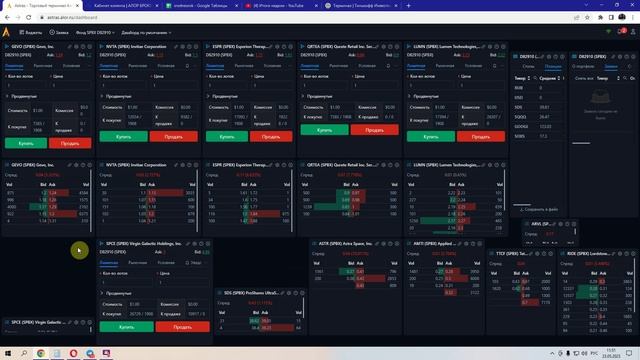Click Купить in the ESPR order widget

click(227, 137)
